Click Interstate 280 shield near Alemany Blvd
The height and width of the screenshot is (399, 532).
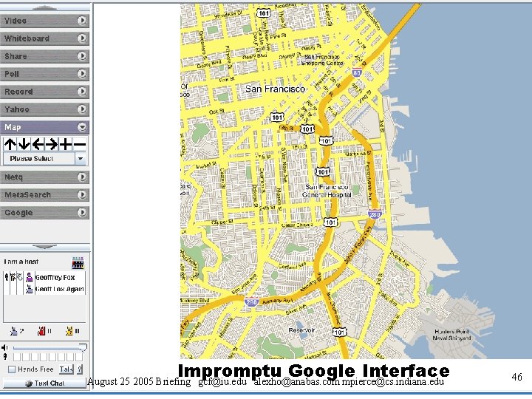251,302
